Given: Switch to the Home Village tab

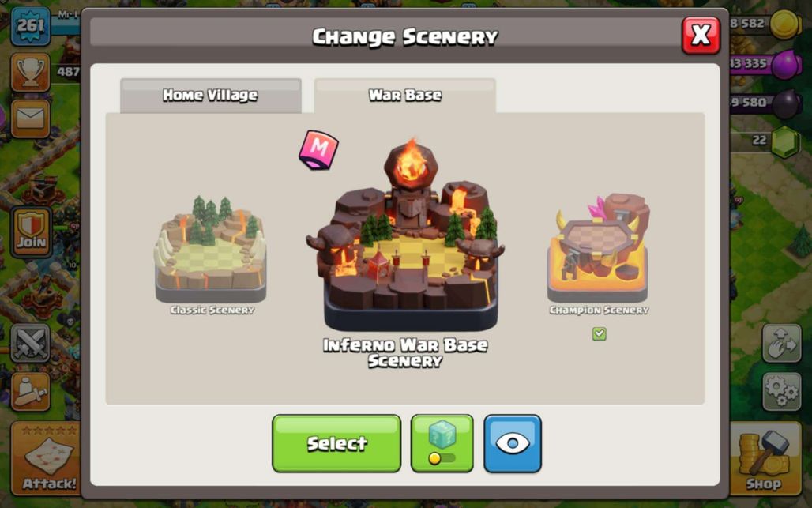Looking at the screenshot, I should [x=211, y=96].
